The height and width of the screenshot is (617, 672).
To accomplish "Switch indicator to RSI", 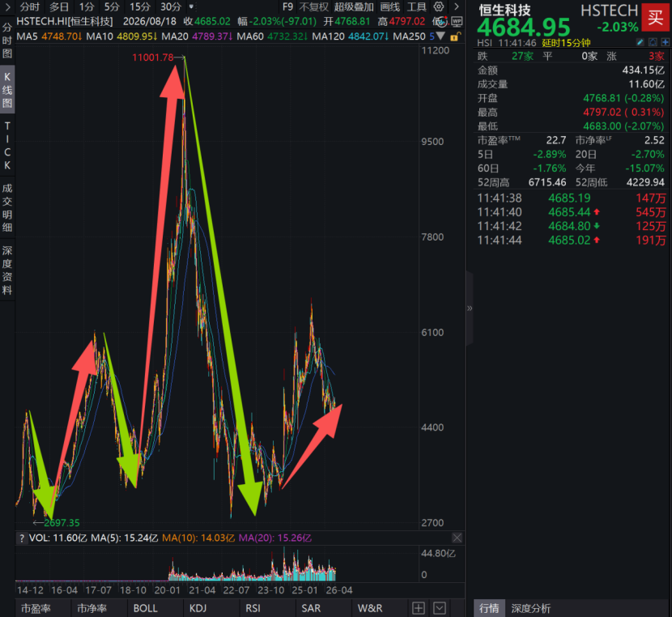I will (x=253, y=608).
